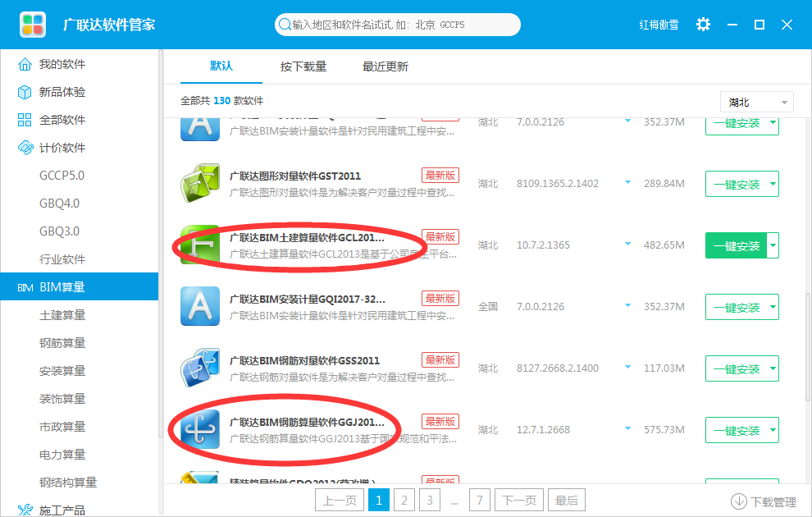Go to 下一页 of software list
The image size is (812, 517).
click(519, 500)
